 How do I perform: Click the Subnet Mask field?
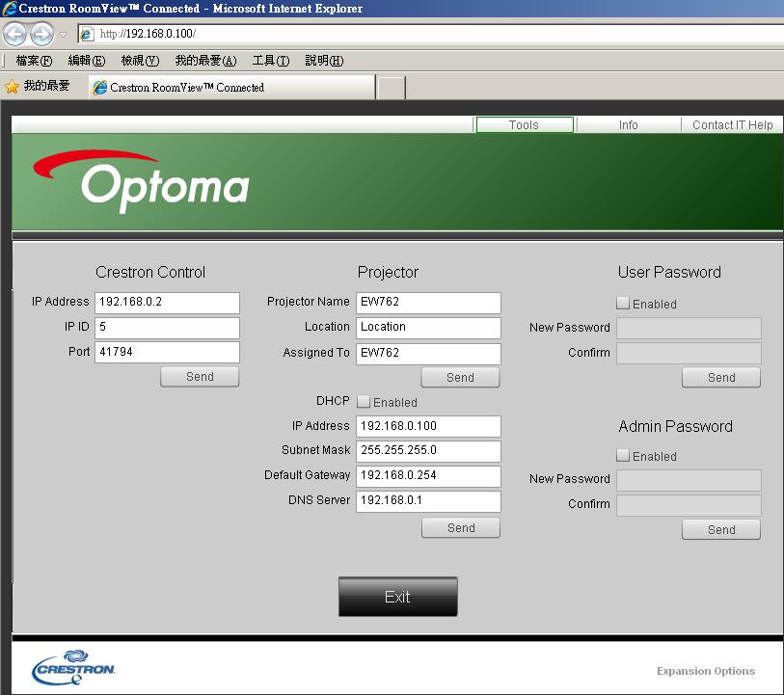[x=428, y=451]
